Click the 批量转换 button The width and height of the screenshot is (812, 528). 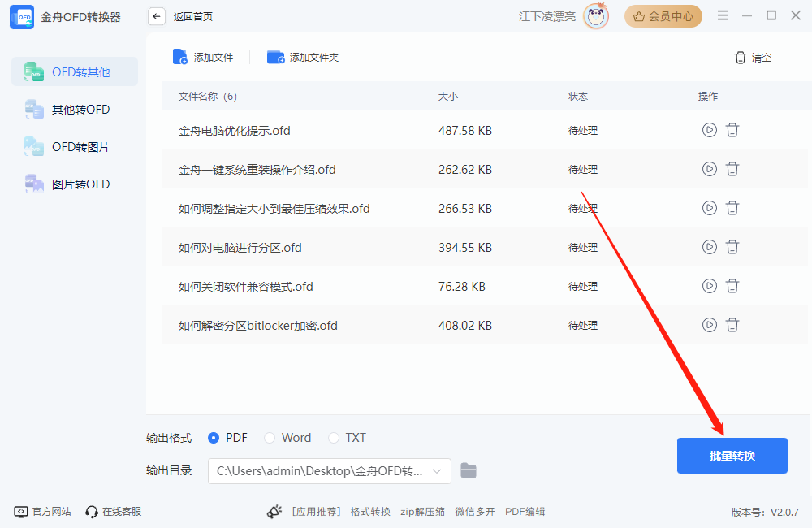(732, 456)
